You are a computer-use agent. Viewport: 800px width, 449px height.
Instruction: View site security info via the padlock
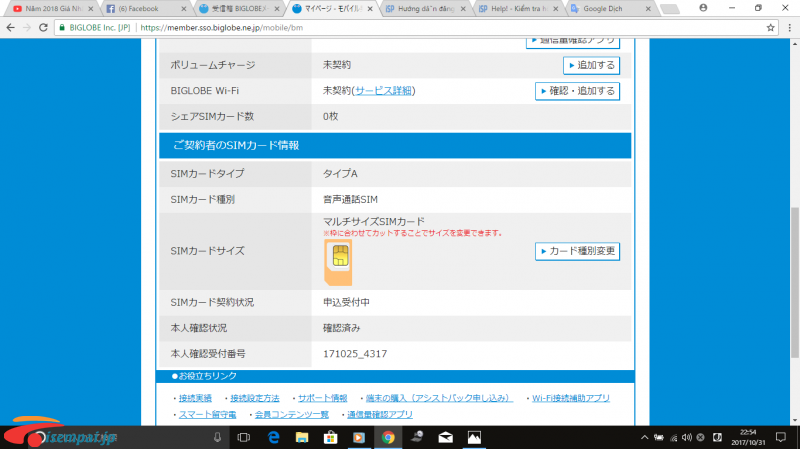[x=62, y=28]
